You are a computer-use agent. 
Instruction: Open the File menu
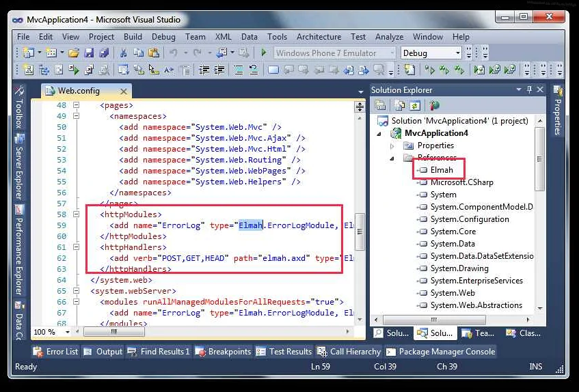[23, 37]
